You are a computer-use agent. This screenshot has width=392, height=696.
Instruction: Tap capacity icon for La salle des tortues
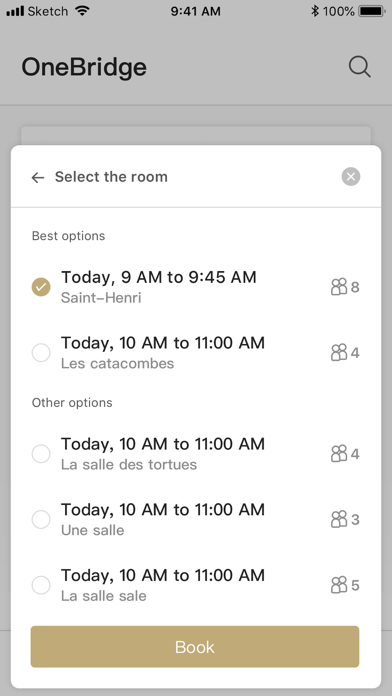(339, 454)
